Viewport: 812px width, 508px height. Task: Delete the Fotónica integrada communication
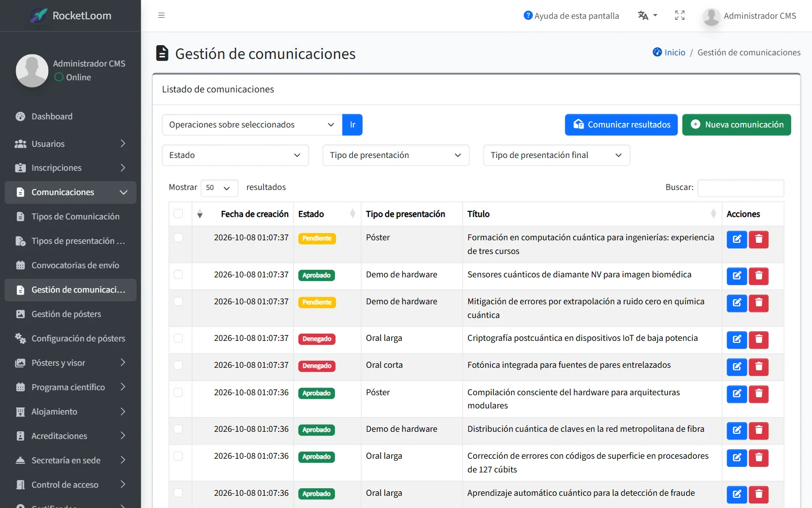tap(759, 366)
